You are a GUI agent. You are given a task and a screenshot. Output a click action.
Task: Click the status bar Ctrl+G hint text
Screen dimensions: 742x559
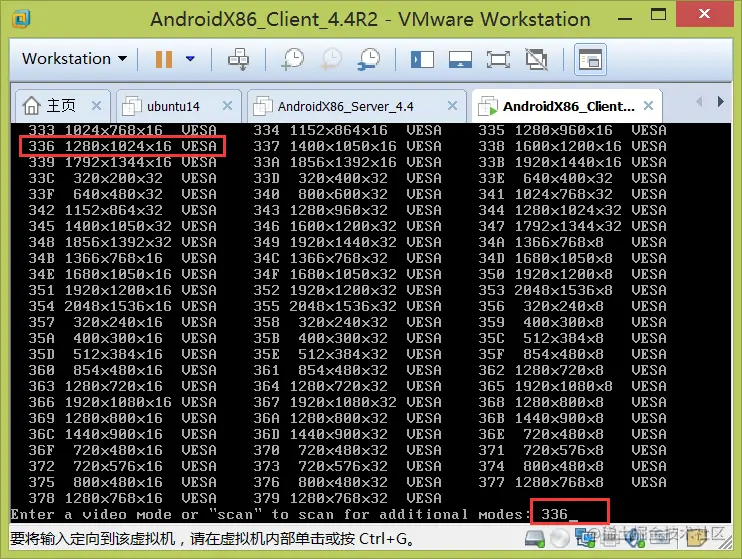(x=212, y=539)
